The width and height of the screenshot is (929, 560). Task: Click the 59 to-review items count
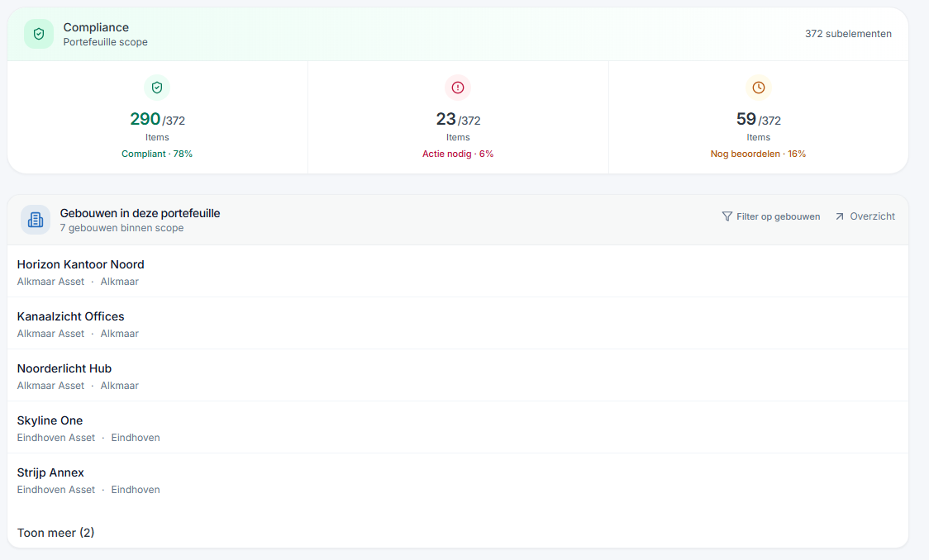[746, 119]
